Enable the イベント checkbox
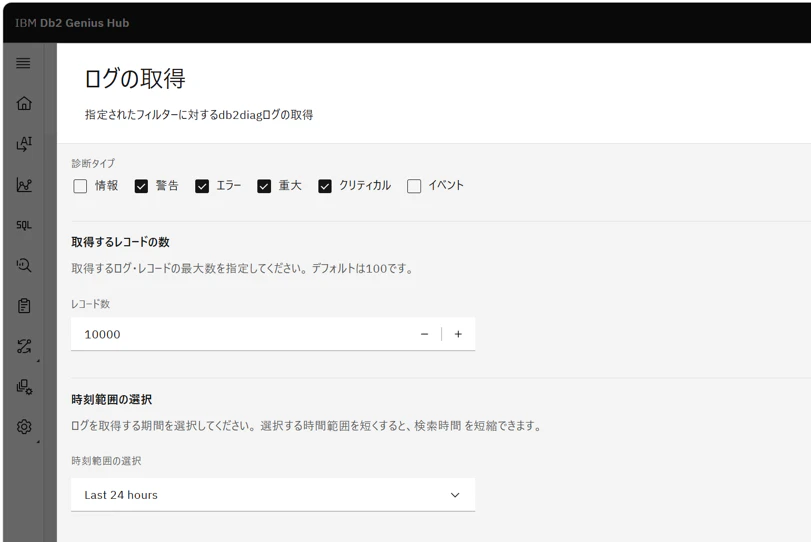The width and height of the screenshot is (811, 542). tap(414, 186)
